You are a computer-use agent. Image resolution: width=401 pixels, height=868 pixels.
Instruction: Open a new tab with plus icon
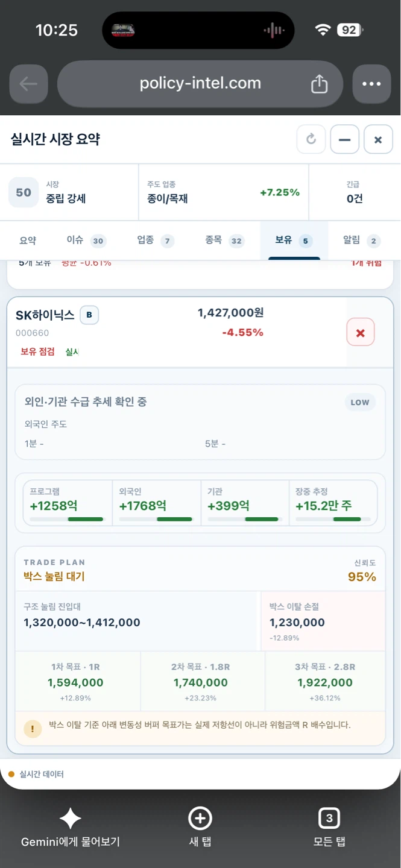tap(200, 819)
